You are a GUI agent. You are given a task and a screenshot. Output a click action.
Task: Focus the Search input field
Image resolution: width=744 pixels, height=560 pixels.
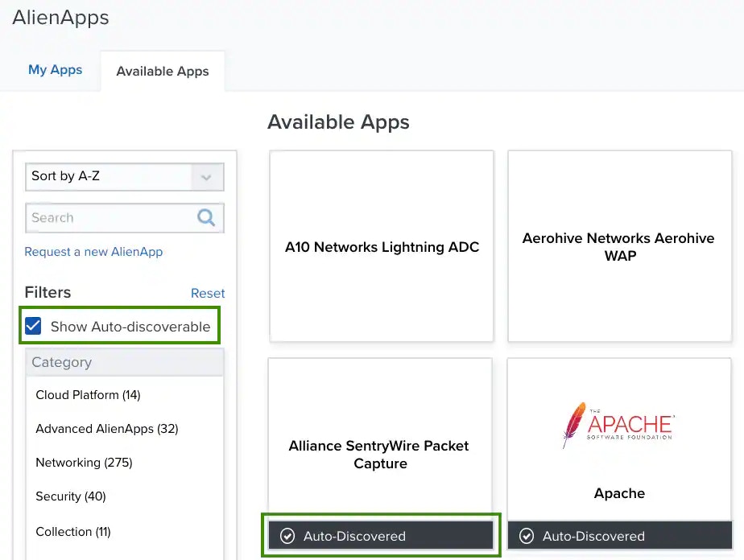click(x=110, y=218)
